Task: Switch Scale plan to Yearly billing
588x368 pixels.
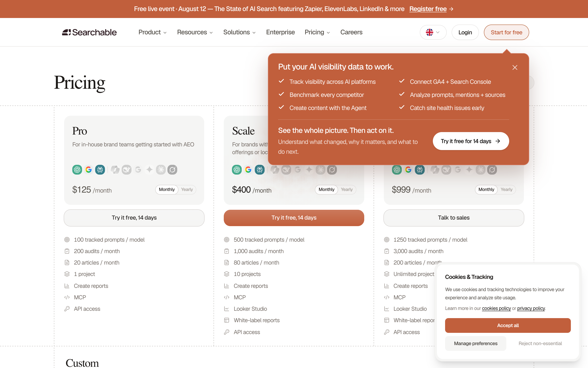Action: [x=347, y=190]
